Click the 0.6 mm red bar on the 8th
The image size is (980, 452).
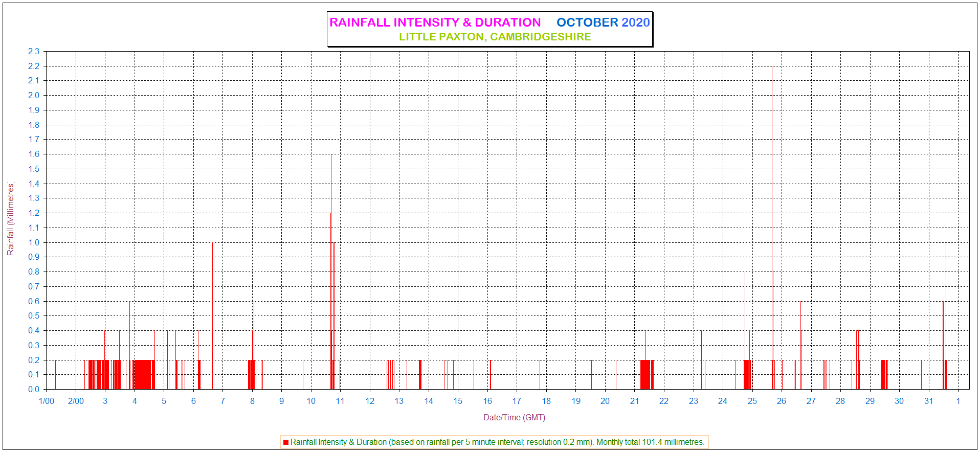[x=254, y=345]
